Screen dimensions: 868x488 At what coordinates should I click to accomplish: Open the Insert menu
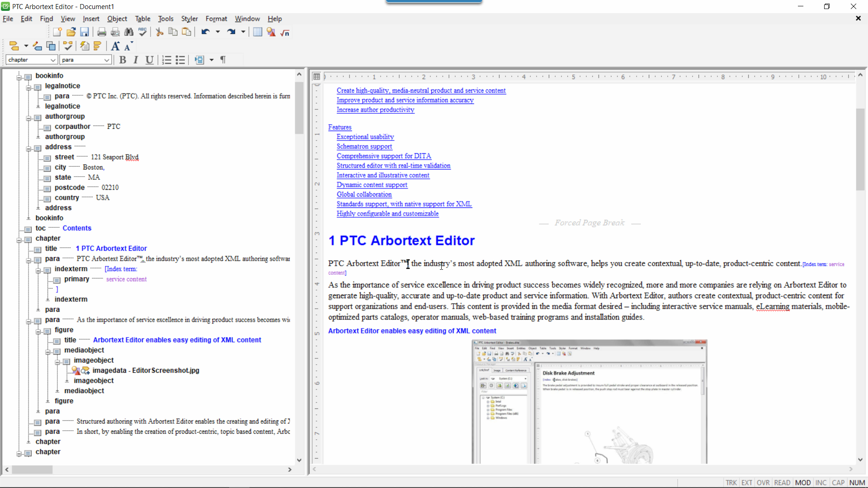pos(91,19)
